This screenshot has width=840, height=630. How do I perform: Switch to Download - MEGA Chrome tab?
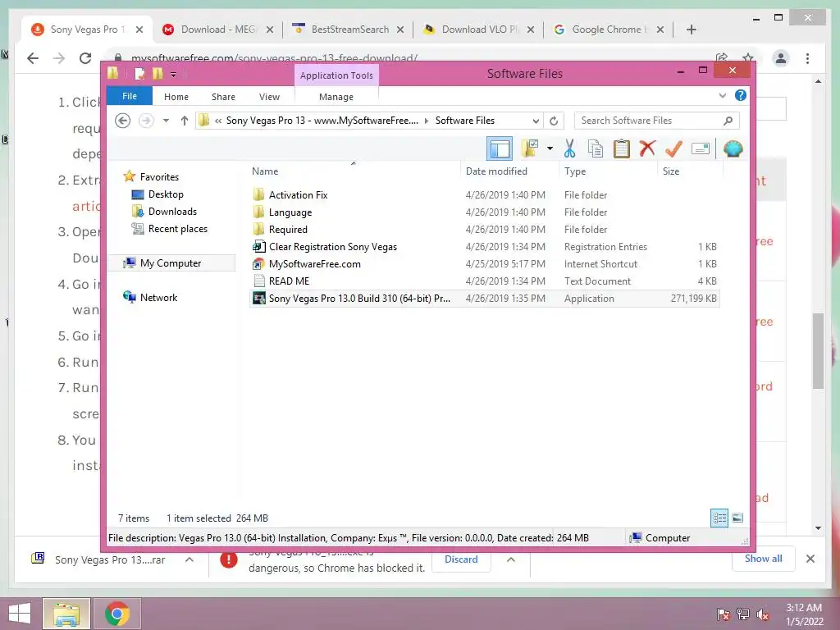click(218, 30)
